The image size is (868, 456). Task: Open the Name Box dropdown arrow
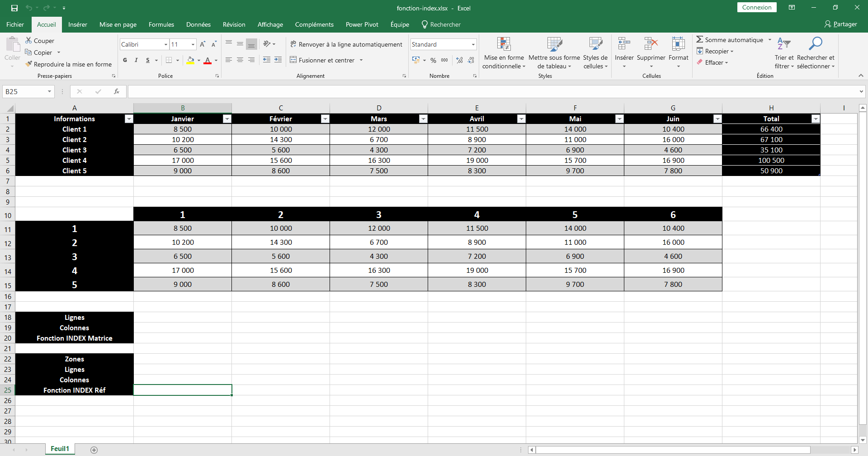[x=49, y=91]
